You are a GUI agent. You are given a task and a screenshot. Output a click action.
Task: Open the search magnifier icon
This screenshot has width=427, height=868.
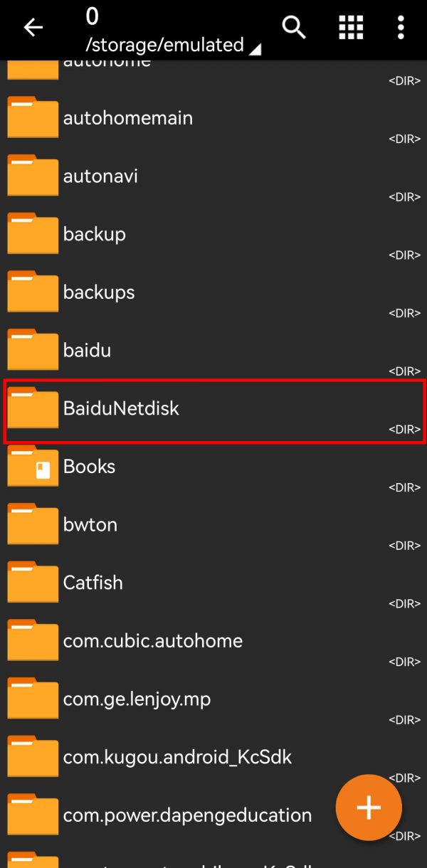point(294,28)
